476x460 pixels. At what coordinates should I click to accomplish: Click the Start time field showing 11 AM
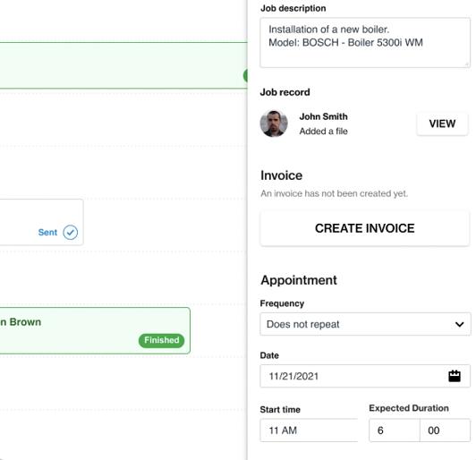point(309,430)
